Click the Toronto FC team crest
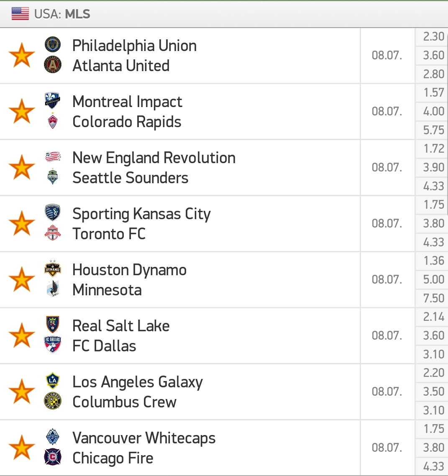Screen dimensions: 448x476 [53, 233]
